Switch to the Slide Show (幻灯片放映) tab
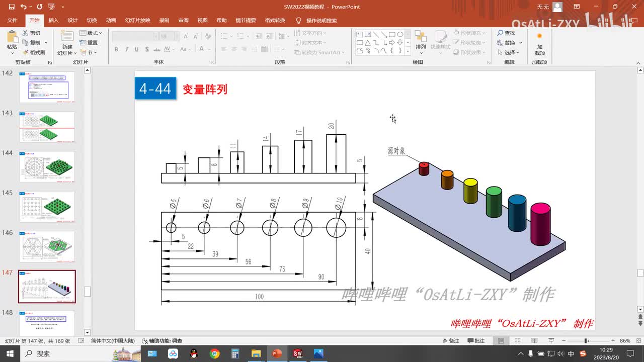This screenshot has height=362, width=644. pos(137,21)
